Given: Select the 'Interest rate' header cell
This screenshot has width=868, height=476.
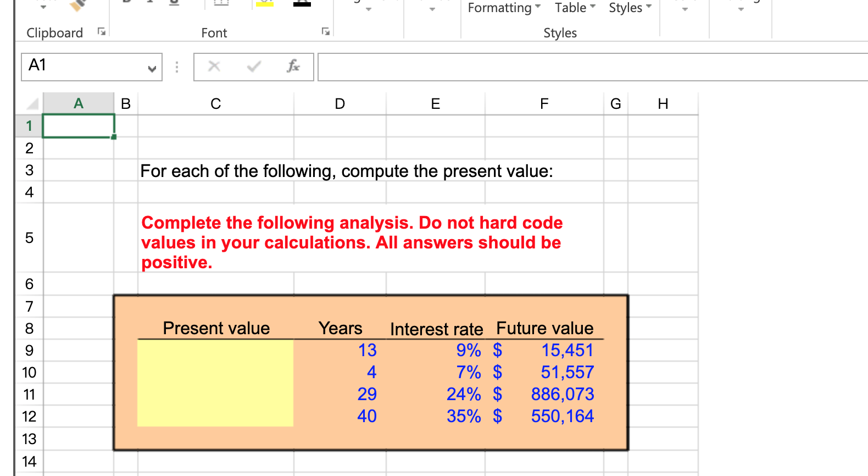Looking at the screenshot, I should click(x=436, y=329).
